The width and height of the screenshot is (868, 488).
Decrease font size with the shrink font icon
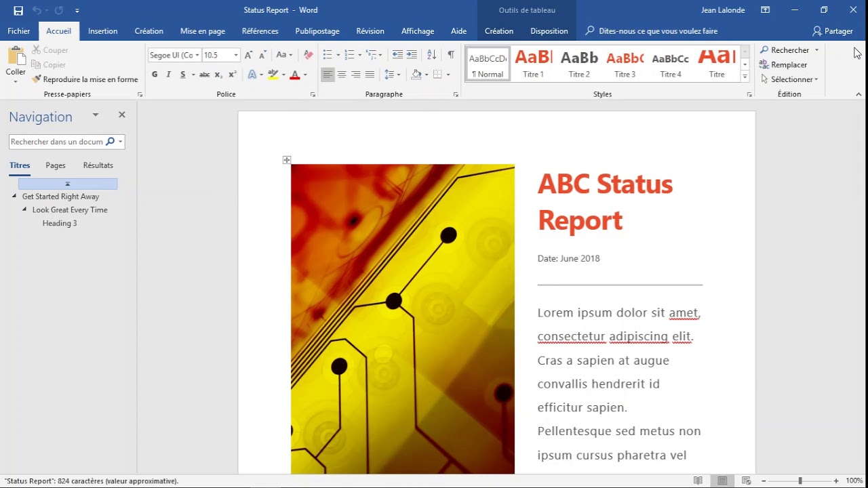coord(262,55)
